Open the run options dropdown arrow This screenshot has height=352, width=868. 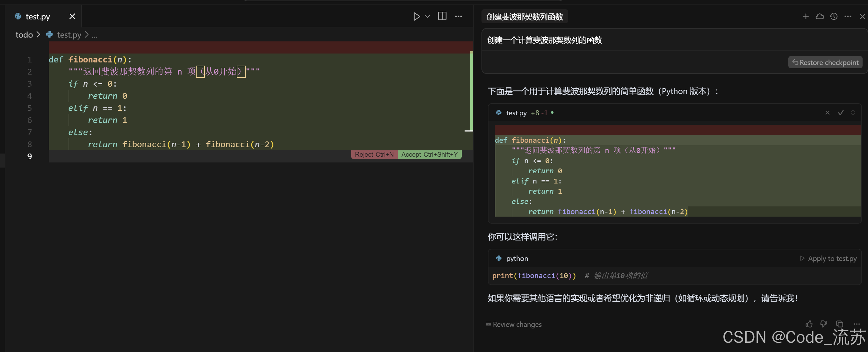pyautogui.click(x=427, y=17)
